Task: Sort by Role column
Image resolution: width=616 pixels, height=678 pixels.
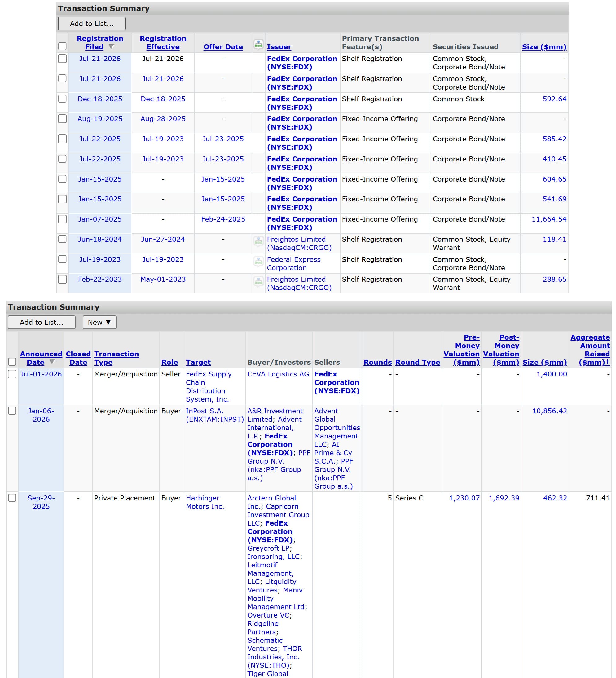Action: click(169, 362)
